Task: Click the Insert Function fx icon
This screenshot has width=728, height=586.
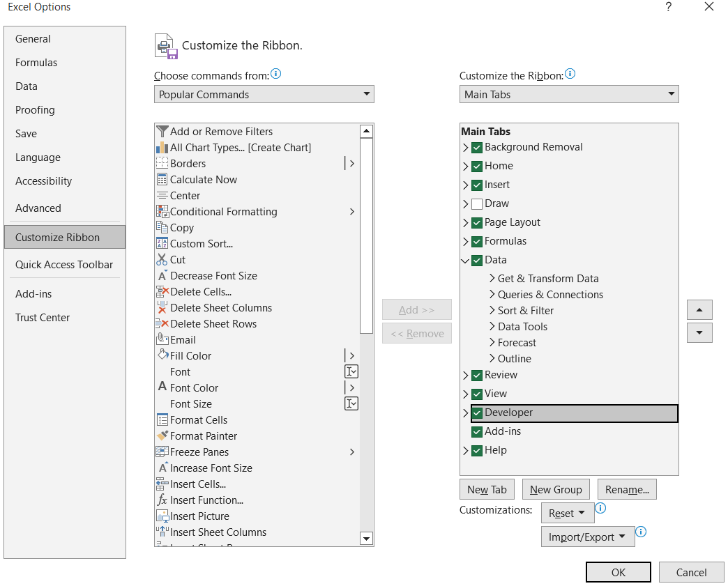Action: pyautogui.click(x=162, y=500)
